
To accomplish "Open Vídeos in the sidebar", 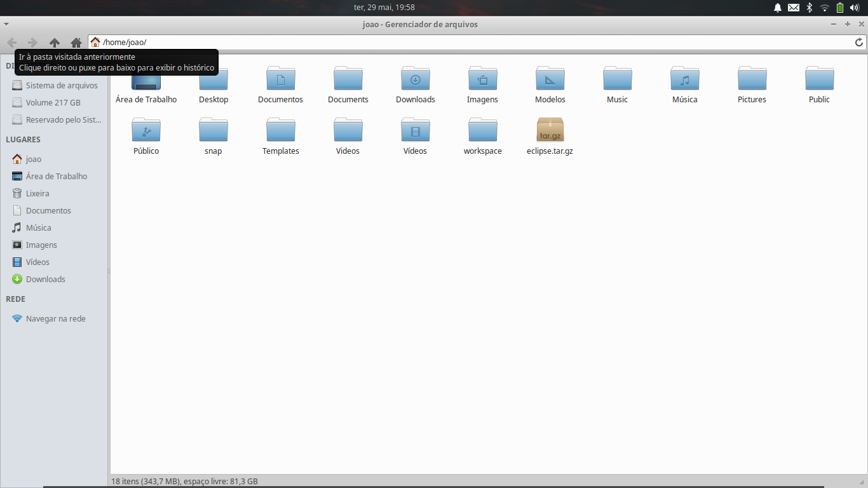I will click(55, 262).
